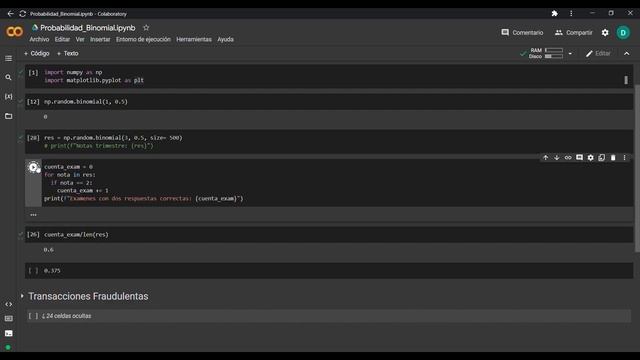Image resolution: width=640 pixels, height=360 pixels.
Task: Open the browser three-dot menu
Action: (571, 13)
